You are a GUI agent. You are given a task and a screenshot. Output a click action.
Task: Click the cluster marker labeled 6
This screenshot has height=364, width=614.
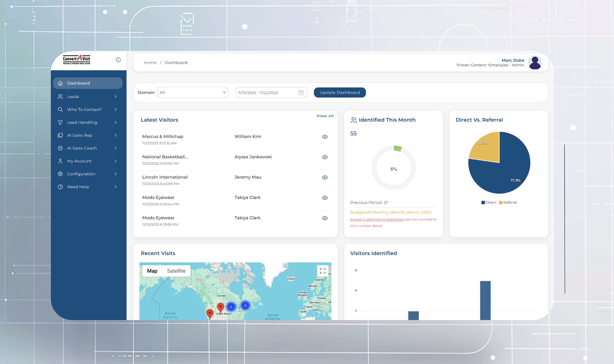click(245, 306)
